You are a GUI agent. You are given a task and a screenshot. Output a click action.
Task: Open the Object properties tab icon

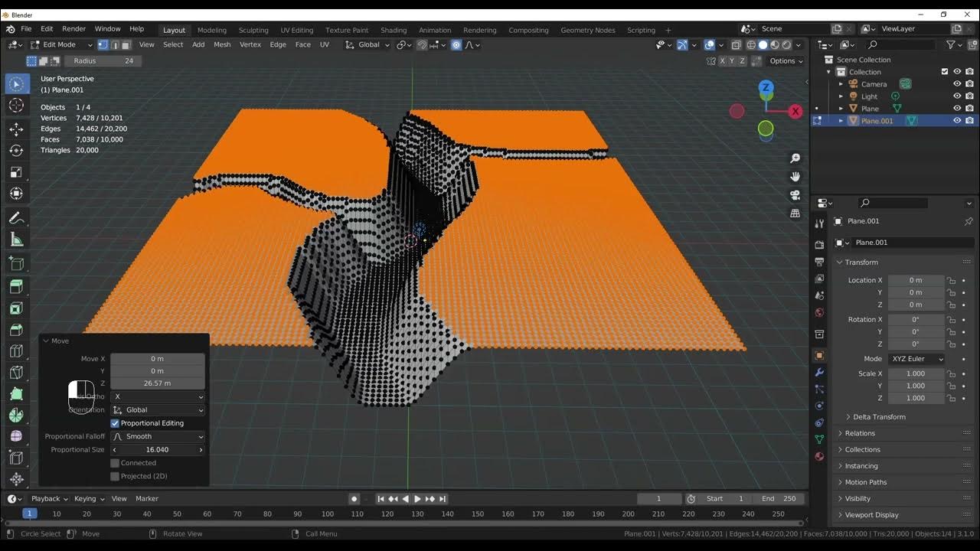coord(819,356)
